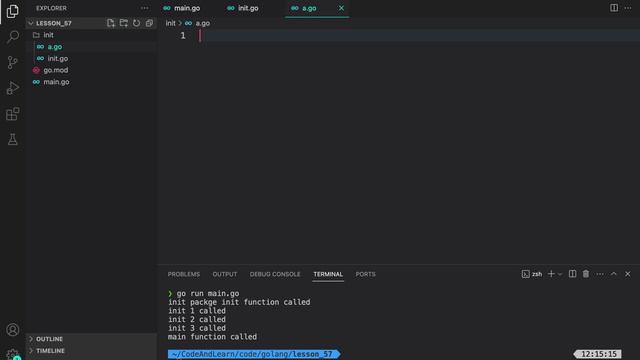Image resolution: width=640 pixels, height=360 pixels.
Task: Select a.go in the Explorer tree
Action: 91,47
